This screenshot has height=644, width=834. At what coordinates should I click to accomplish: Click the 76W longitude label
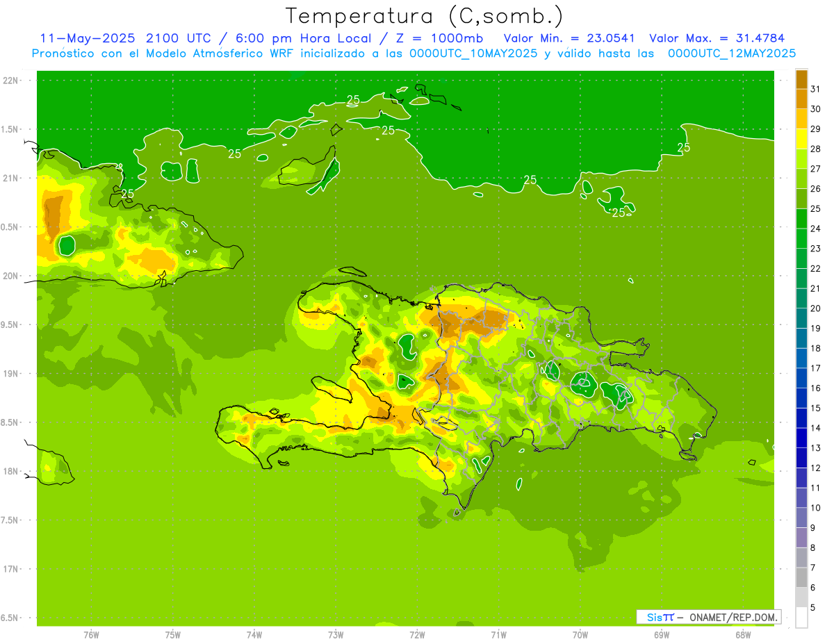tap(91, 635)
